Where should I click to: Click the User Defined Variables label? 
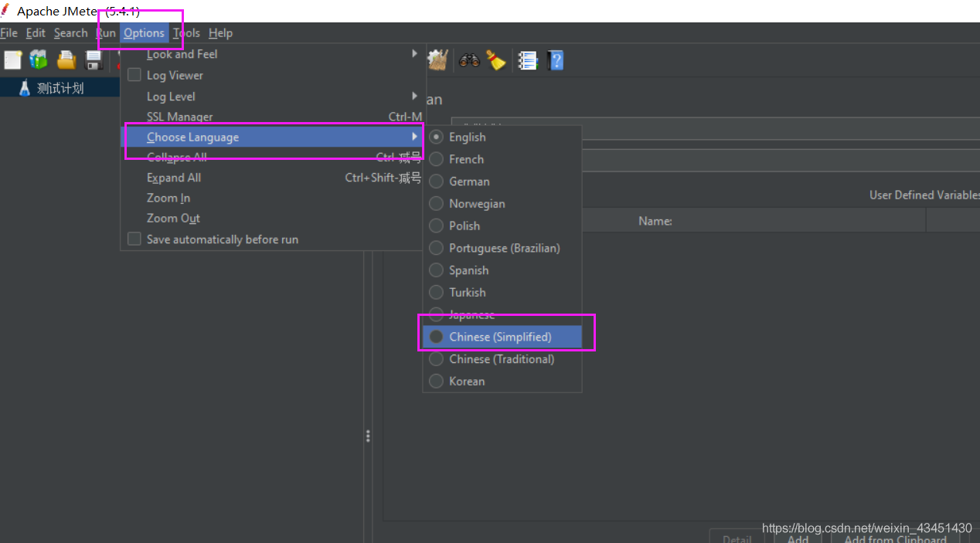[924, 195]
